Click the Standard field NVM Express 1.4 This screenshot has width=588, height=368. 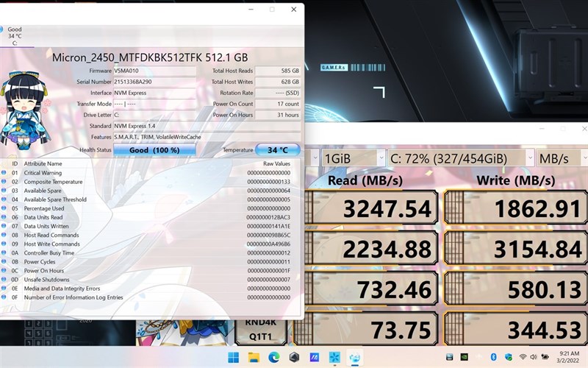[x=207, y=126]
